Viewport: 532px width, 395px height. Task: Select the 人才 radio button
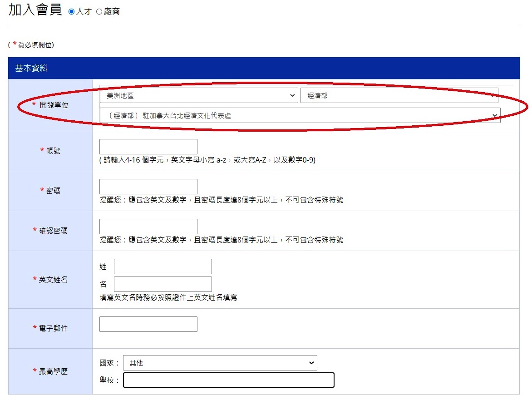point(71,12)
